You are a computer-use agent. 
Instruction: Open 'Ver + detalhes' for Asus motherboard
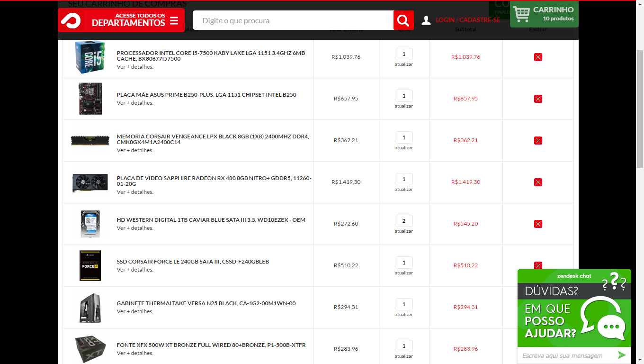(135, 103)
